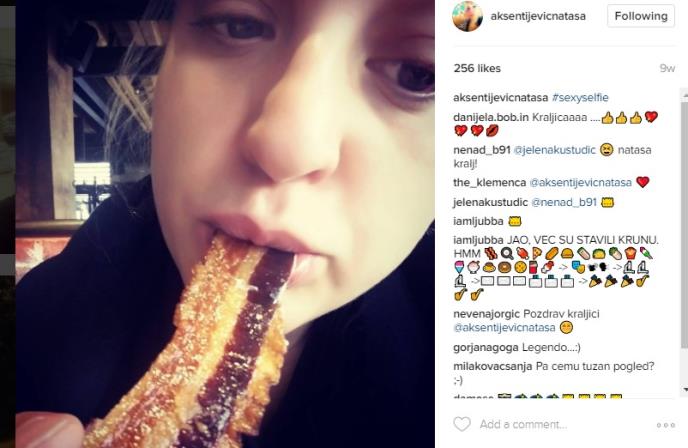Toggle the Following button
The height and width of the screenshot is (448, 688).
point(640,16)
